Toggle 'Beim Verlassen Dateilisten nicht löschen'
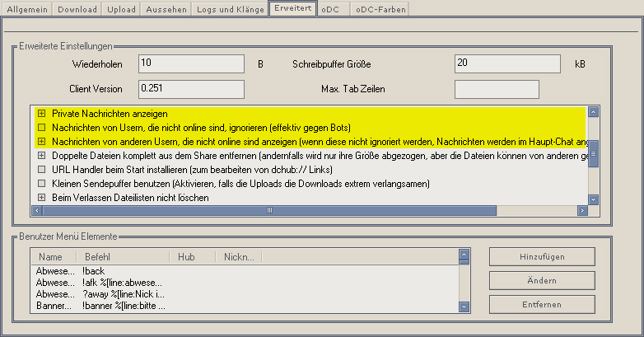Viewport: 644px width, 337px height. 41,197
